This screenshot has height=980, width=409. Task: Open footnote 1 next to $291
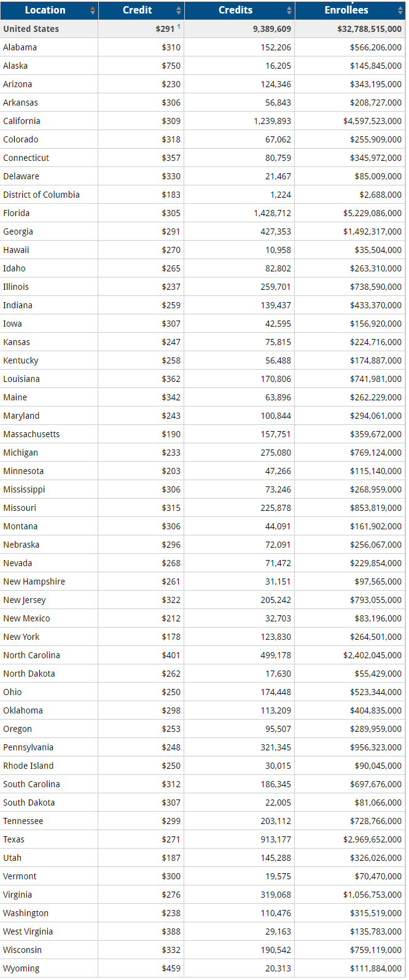tap(178, 25)
